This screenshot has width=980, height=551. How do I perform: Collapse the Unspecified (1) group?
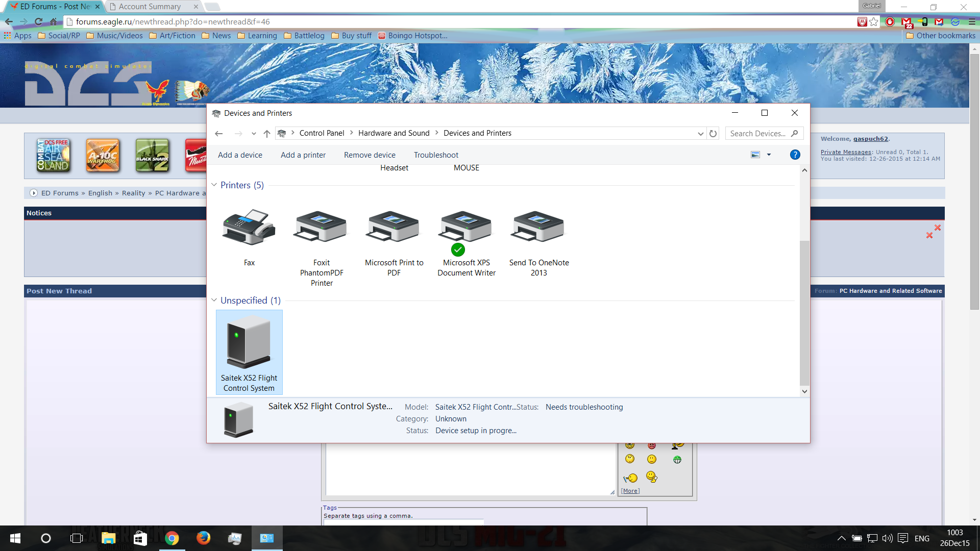[214, 300]
